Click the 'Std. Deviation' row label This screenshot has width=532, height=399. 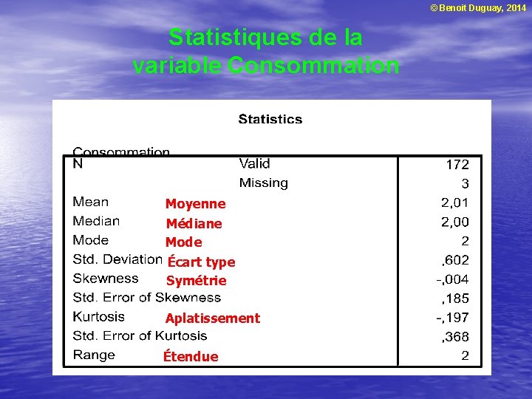(117, 259)
